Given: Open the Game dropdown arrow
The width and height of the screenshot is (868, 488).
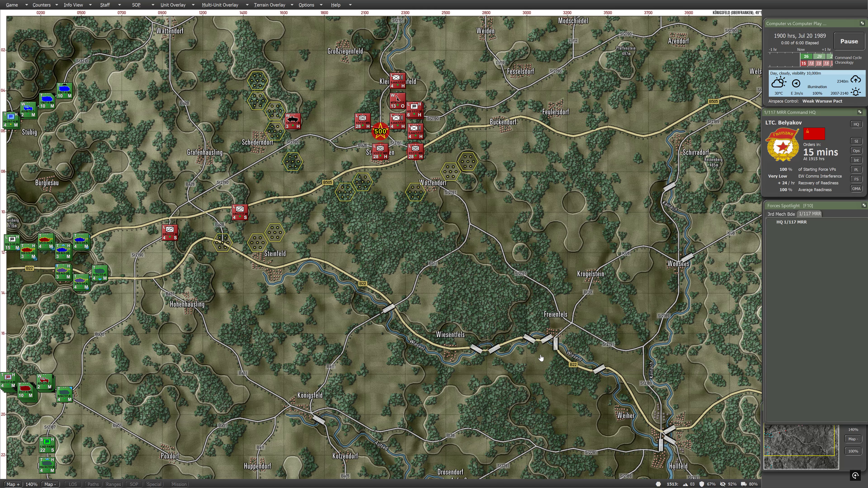Looking at the screenshot, I should [27, 5].
